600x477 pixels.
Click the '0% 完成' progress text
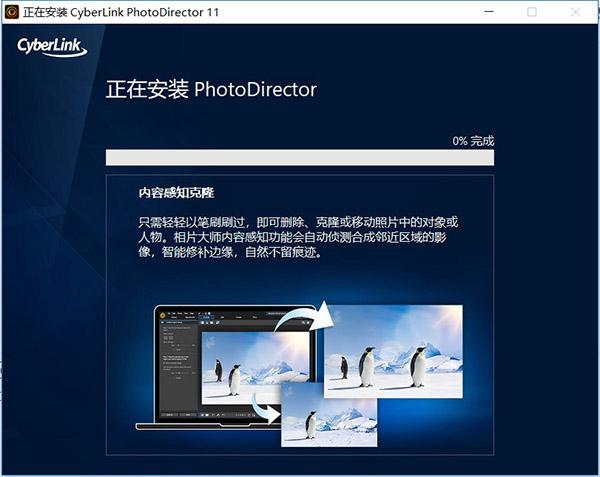(473, 141)
